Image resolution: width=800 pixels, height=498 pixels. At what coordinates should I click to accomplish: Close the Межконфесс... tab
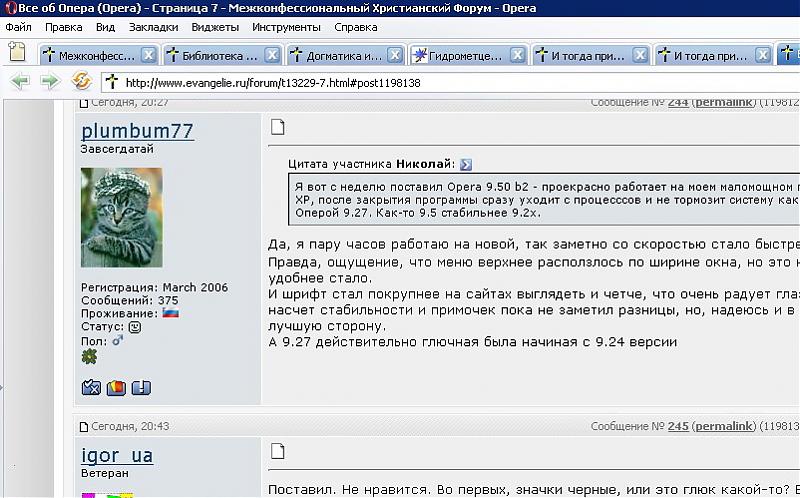(x=148, y=55)
